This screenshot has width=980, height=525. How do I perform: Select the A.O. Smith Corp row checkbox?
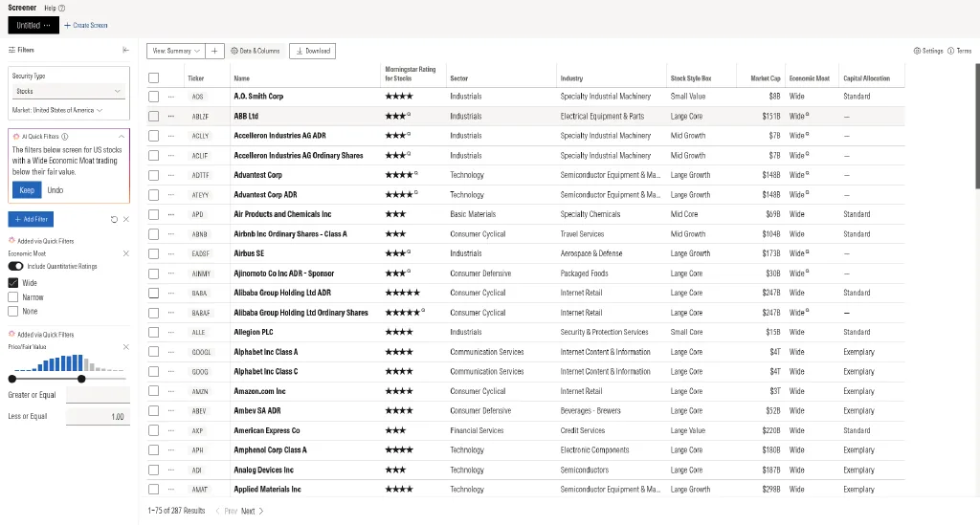[154, 97]
